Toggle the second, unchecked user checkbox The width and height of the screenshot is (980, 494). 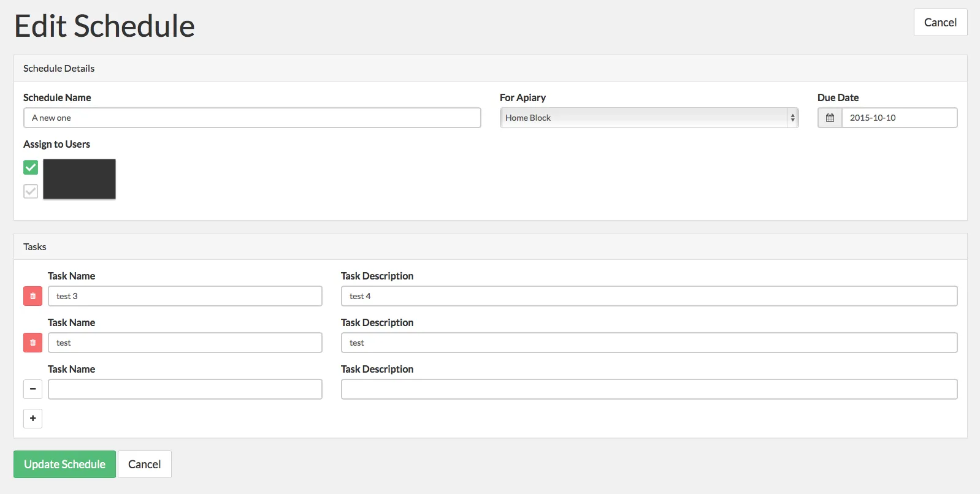(x=31, y=191)
